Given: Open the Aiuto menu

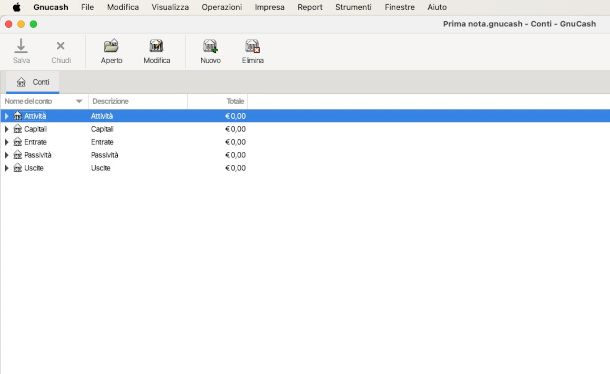Looking at the screenshot, I should pos(437,7).
